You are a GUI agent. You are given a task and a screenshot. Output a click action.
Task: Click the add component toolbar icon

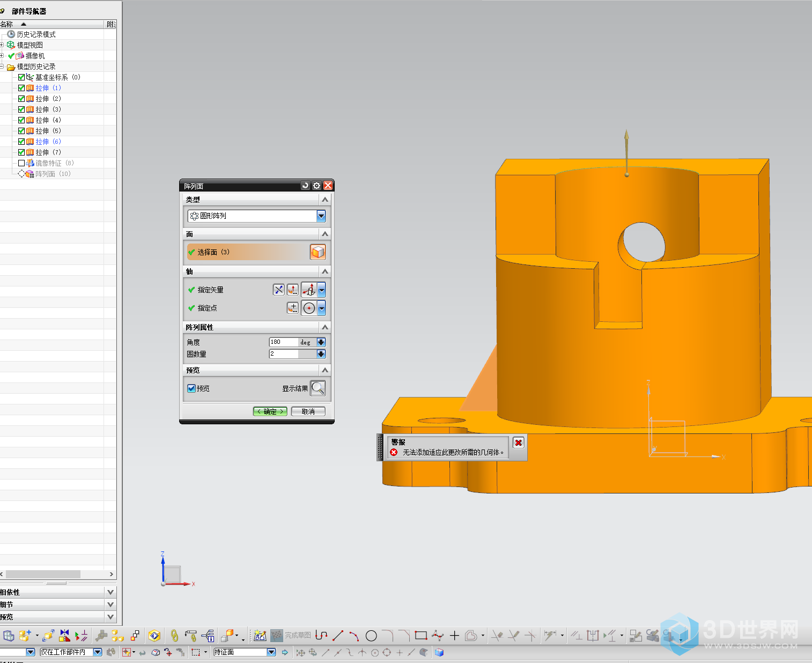pos(24,636)
